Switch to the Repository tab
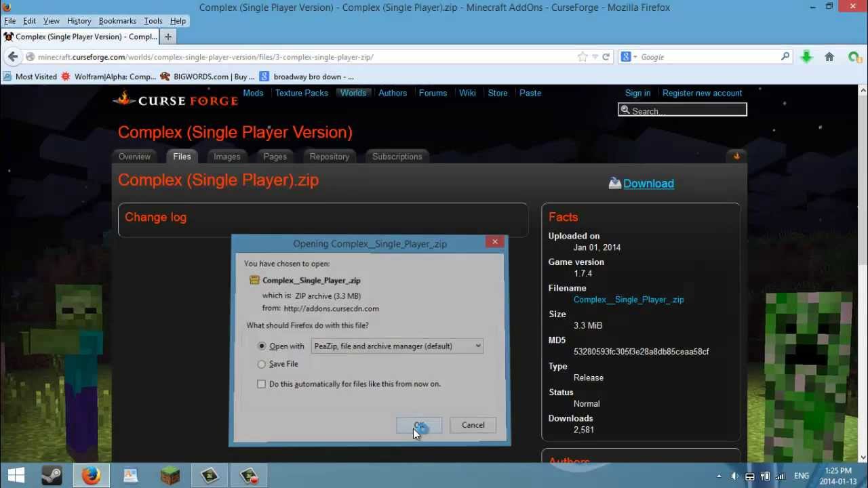Viewport: 868px width, 488px height. pos(330,157)
